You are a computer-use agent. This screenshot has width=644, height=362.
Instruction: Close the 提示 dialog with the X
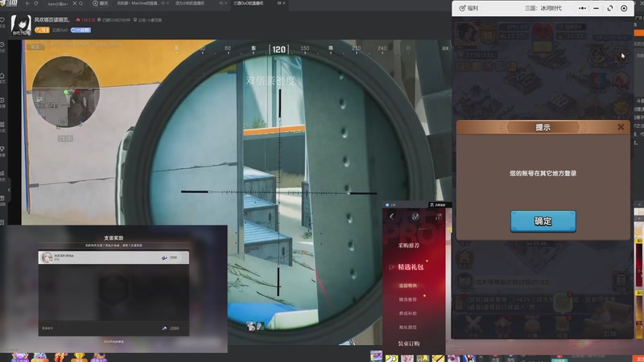click(621, 127)
